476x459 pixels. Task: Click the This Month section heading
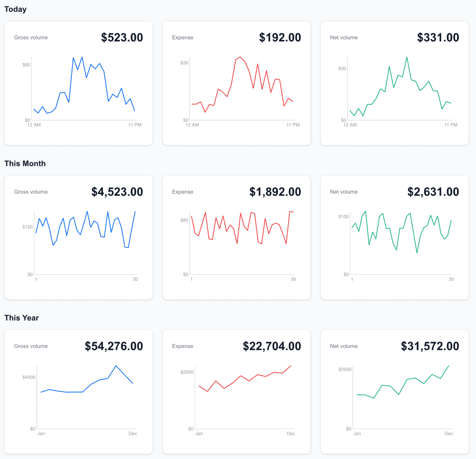tap(25, 163)
